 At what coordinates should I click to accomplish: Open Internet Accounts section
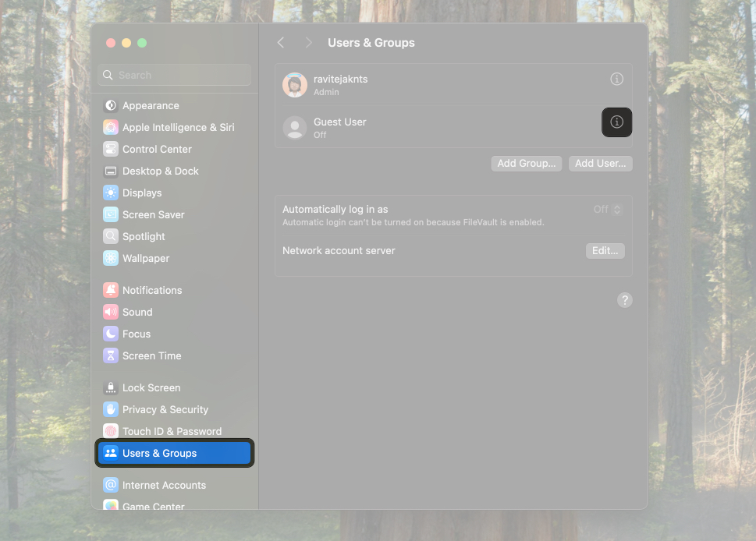point(163,484)
